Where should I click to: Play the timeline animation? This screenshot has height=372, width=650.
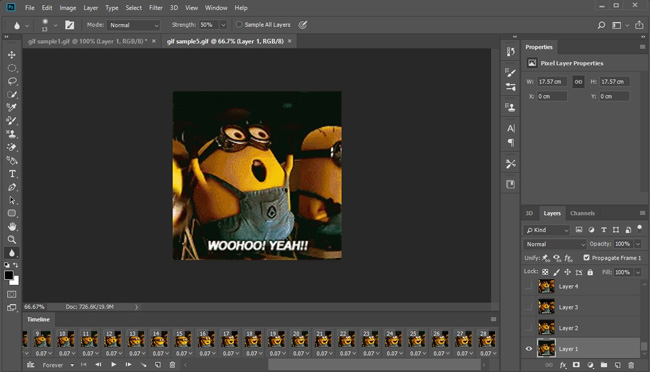tap(113, 365)
